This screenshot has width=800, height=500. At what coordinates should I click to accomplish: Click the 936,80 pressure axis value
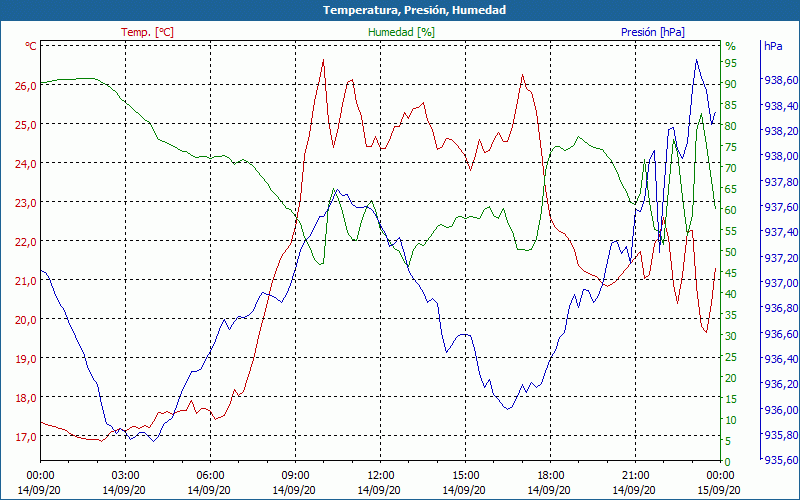781,308
